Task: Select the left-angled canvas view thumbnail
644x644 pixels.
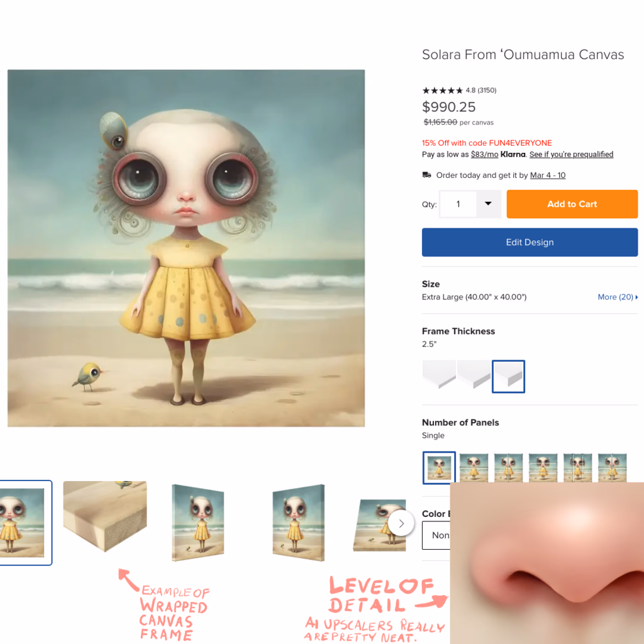Action: point(197,523)
